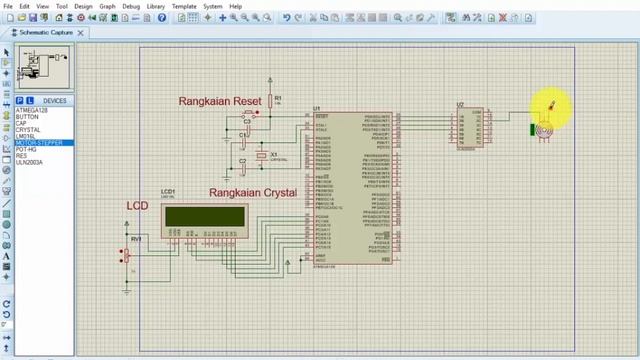Click the Zoom In magnifier icon
Image resolution: width=640 pixels, height=360 pixels.
point(233,18)
